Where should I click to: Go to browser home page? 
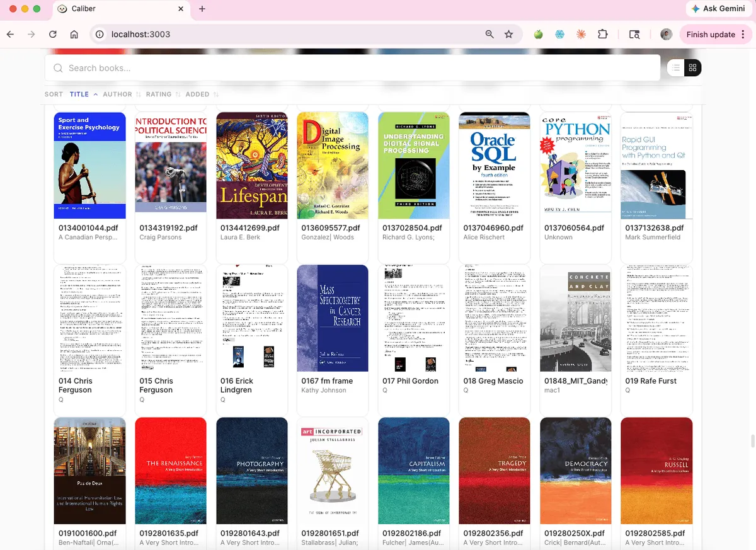click(74, 35)
